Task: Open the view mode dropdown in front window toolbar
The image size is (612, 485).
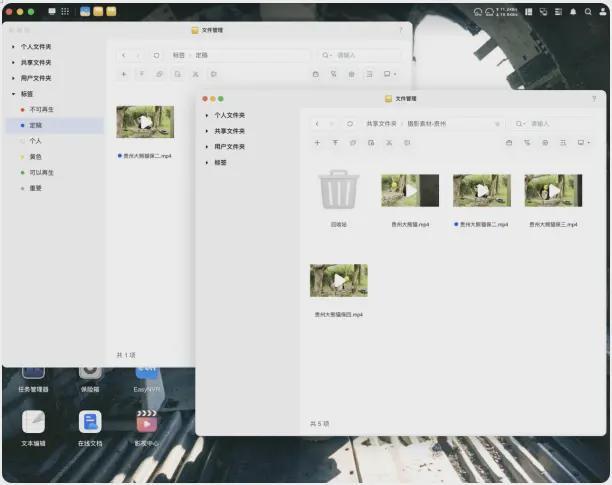Action: [584, 143]
